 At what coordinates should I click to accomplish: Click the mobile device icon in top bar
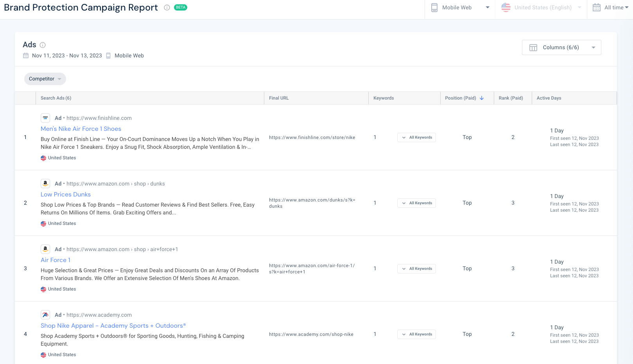pyautogui.click(x=434, y=7)
